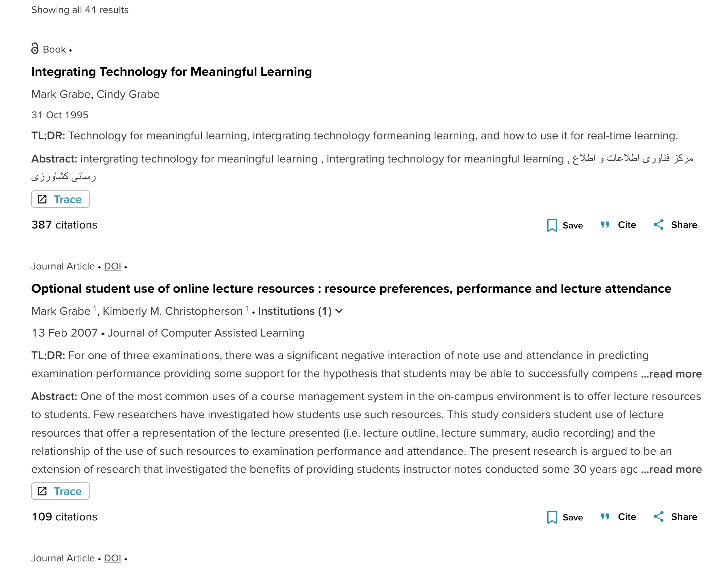The height and width of the screenshot is (573, 728).
Task: Open Journal of Computer Assisted Learning link
Action: coord(206,333)
